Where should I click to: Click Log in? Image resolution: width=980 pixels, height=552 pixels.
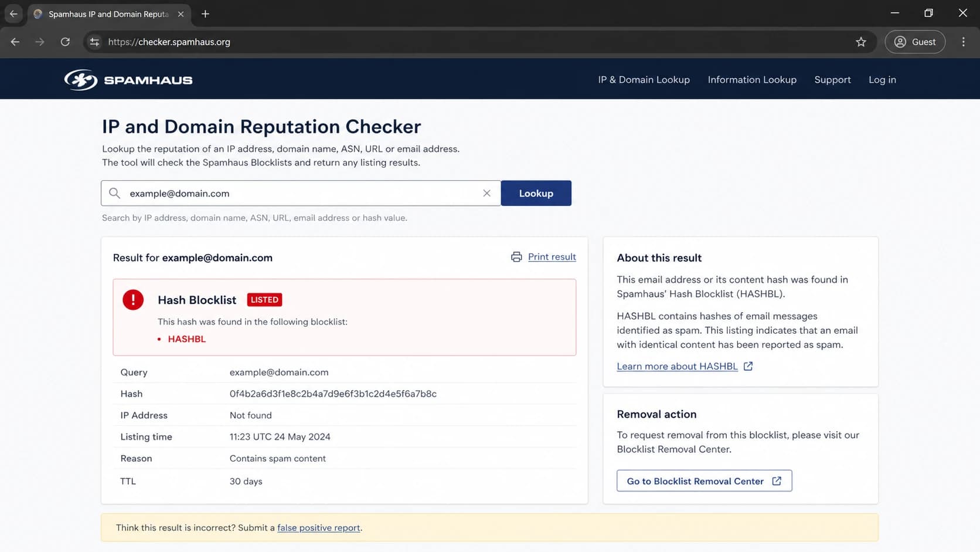[x=882, y=80]
